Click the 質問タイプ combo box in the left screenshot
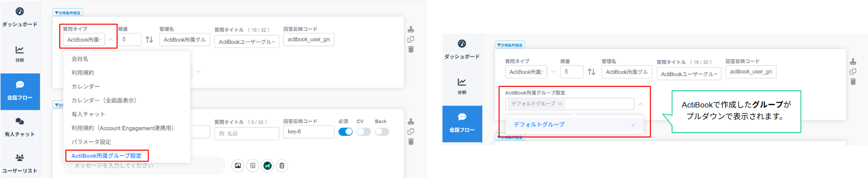 pyautogui.click(x=84, y=40)
